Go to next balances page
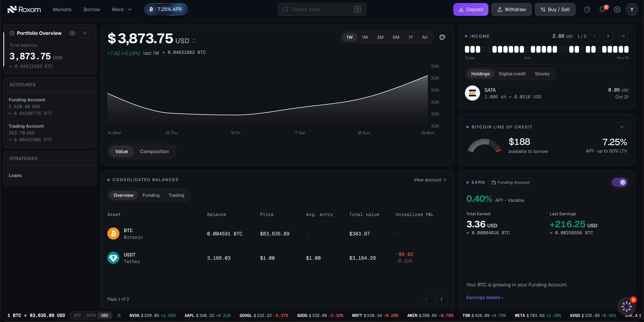644x322 pixels. [442, 299]
